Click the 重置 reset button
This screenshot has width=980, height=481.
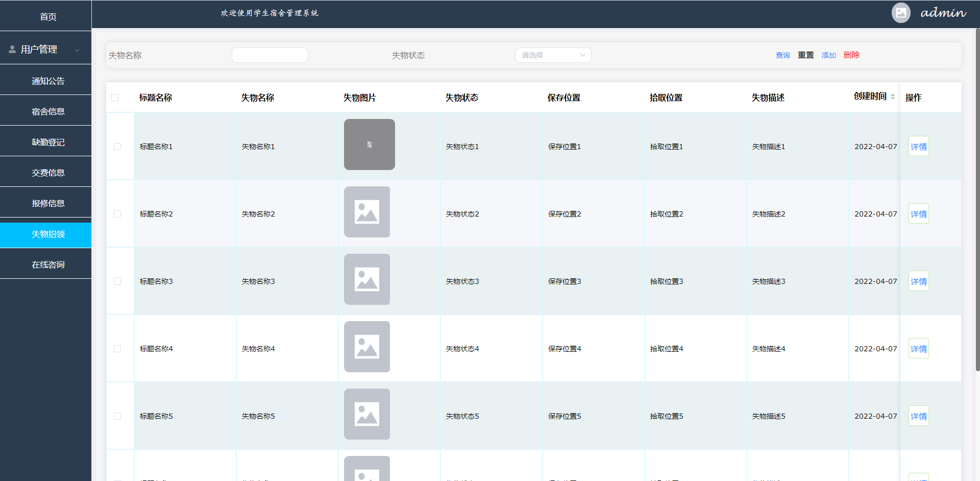(806, 55)
